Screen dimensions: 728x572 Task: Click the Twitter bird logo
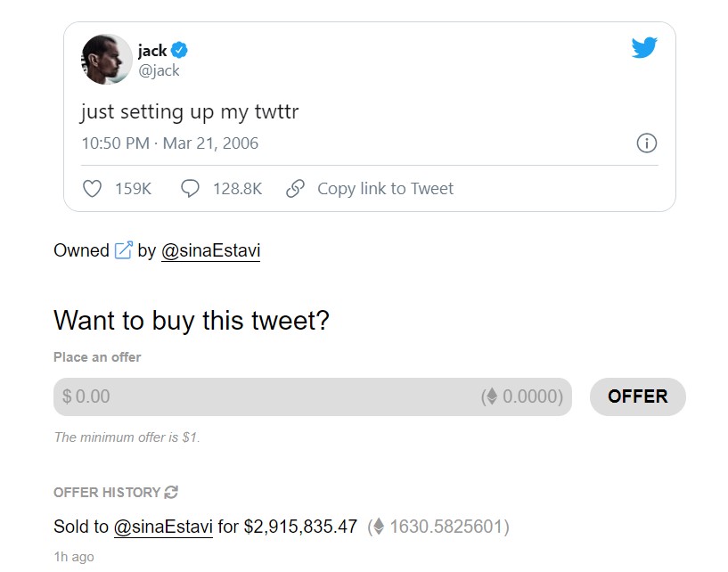(644, 47)
